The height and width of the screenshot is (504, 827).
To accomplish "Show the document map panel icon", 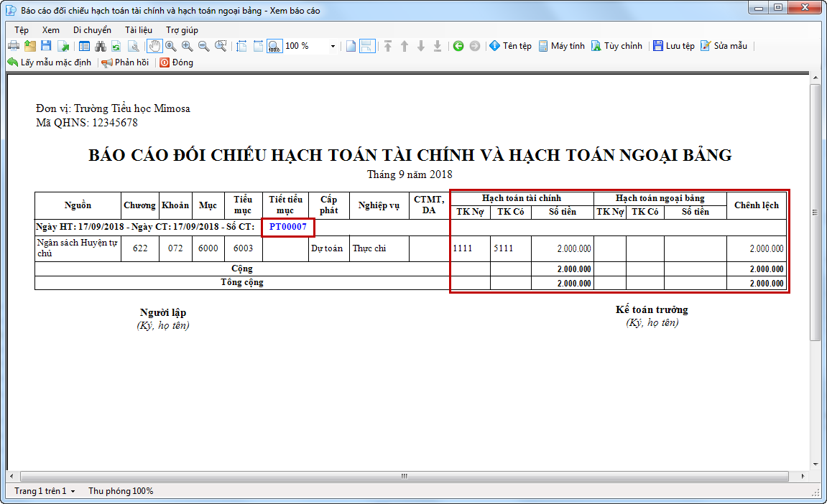I will pyautogui.click(x=84, y=46).
